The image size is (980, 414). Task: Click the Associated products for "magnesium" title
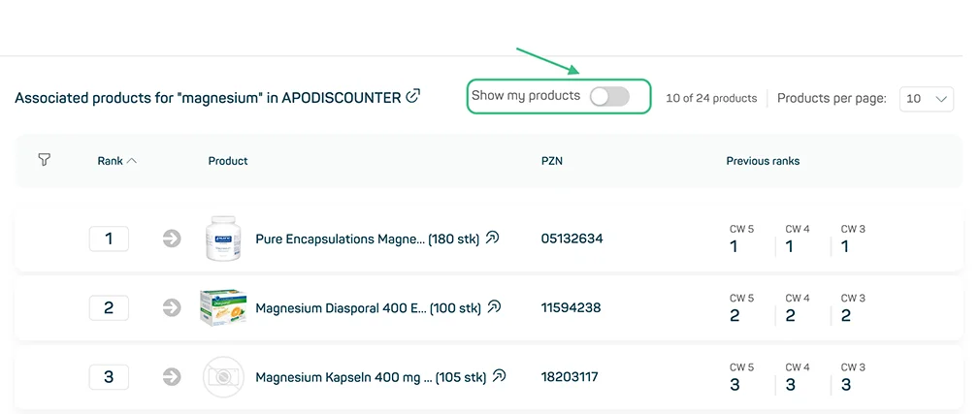pyautogui.click(x=208, y=98)
